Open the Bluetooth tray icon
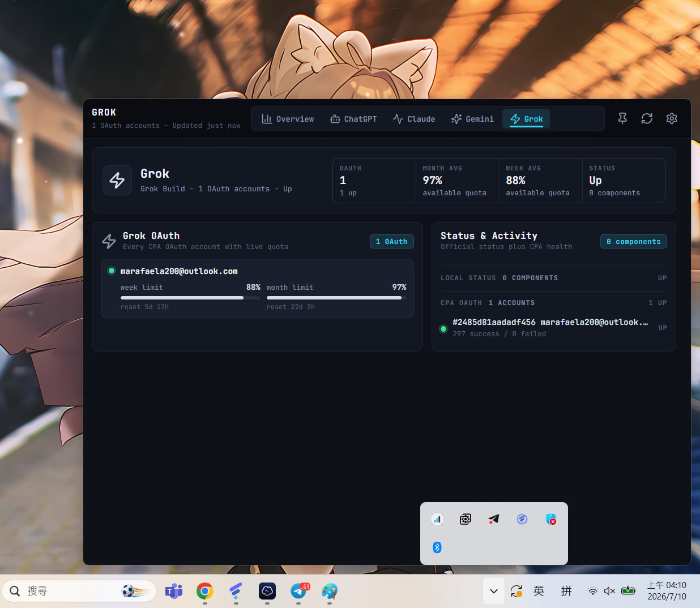Viewport: 700px width, 608px height. (437, 547)
